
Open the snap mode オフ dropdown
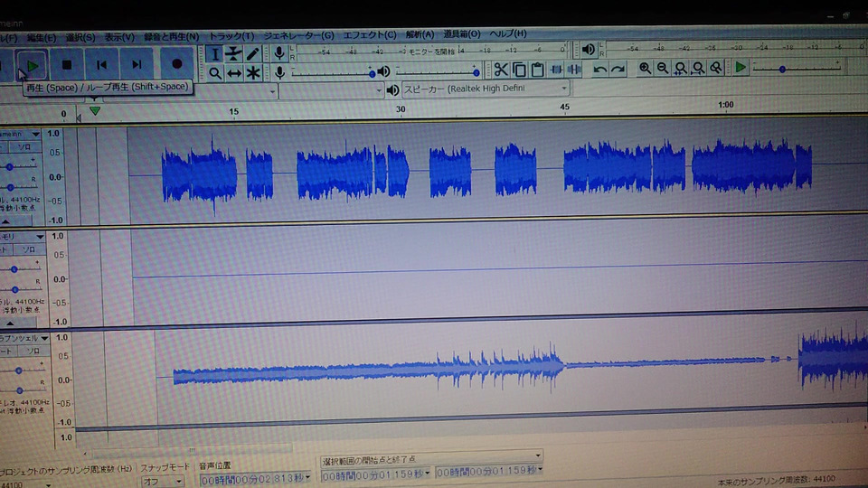(162, 482)
